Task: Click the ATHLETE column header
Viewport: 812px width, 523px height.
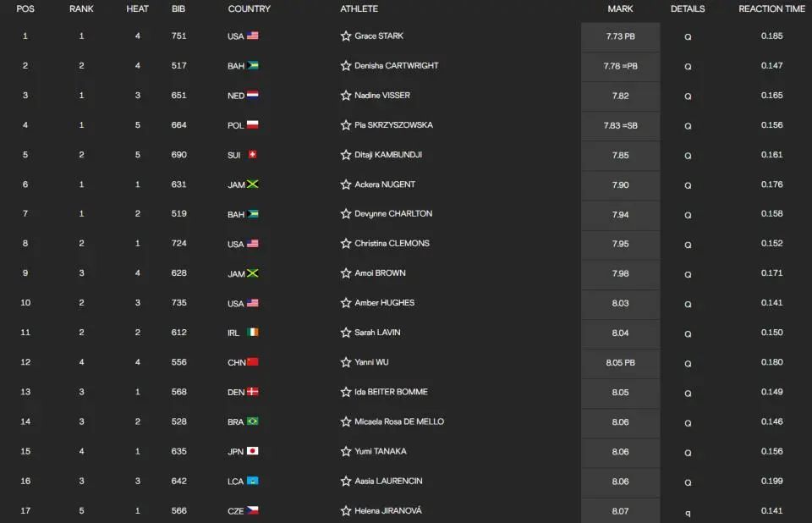Action: pyautogui.click(x=359, y=8)
